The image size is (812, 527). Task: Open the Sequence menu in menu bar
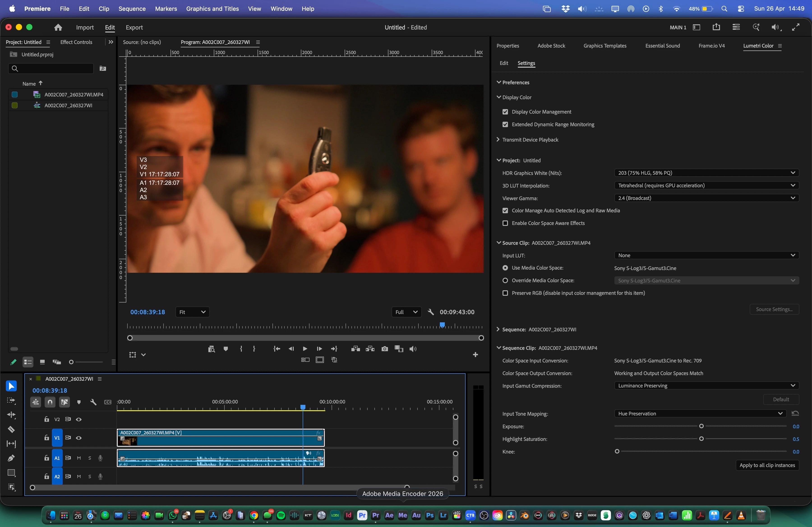(x=132, y=9)
